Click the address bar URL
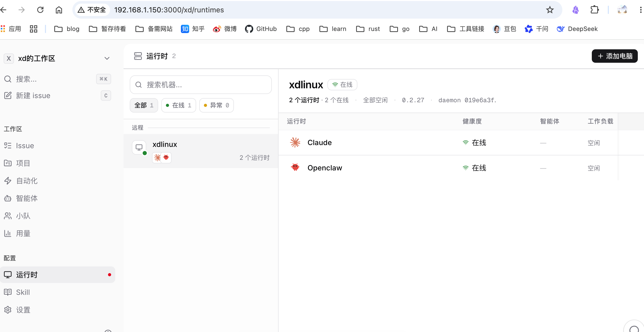The image size is (644, 332). (169, 10)
